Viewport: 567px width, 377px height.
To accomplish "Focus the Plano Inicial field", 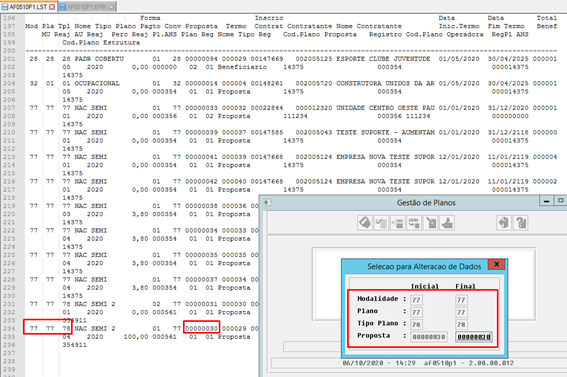I will click(417, 312).
